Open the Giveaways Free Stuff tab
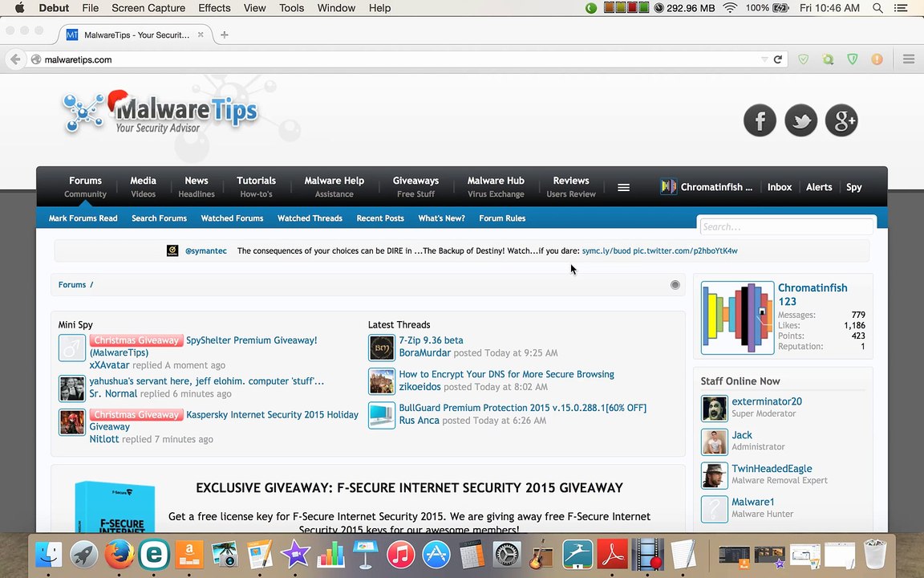Screen dimensions: 924x578 click(x=415, y=186)
